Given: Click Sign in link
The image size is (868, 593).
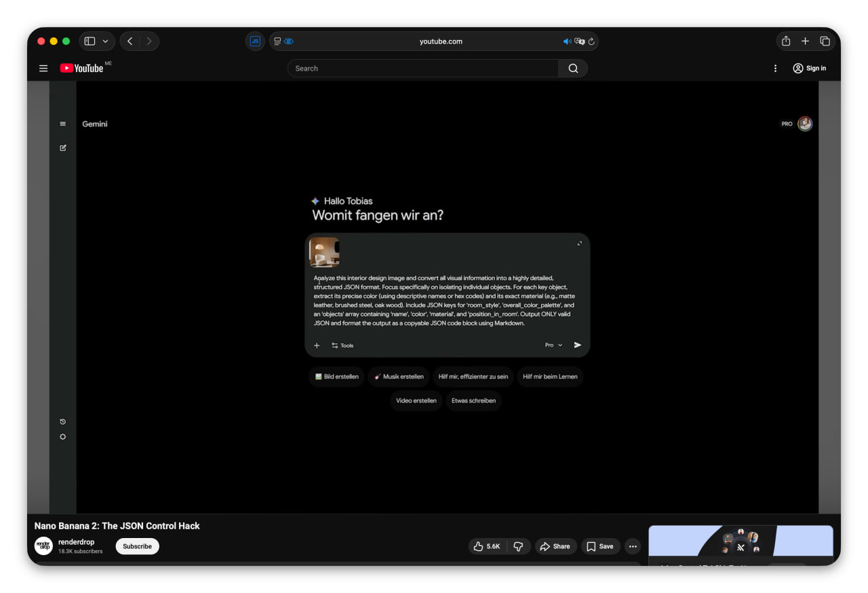Looking at the screenshot, I should (x=810, y=69).
